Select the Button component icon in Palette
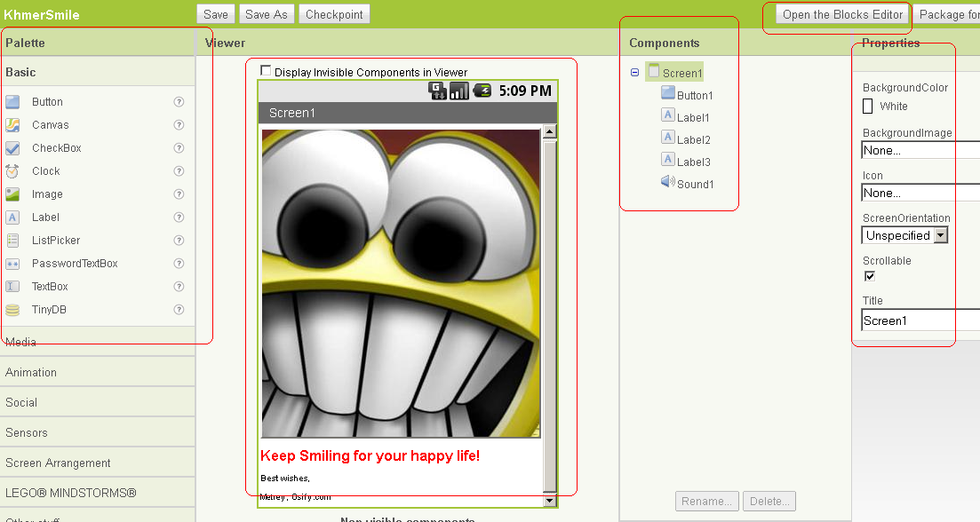The image size is (980, 522). (x=12, y=102)
